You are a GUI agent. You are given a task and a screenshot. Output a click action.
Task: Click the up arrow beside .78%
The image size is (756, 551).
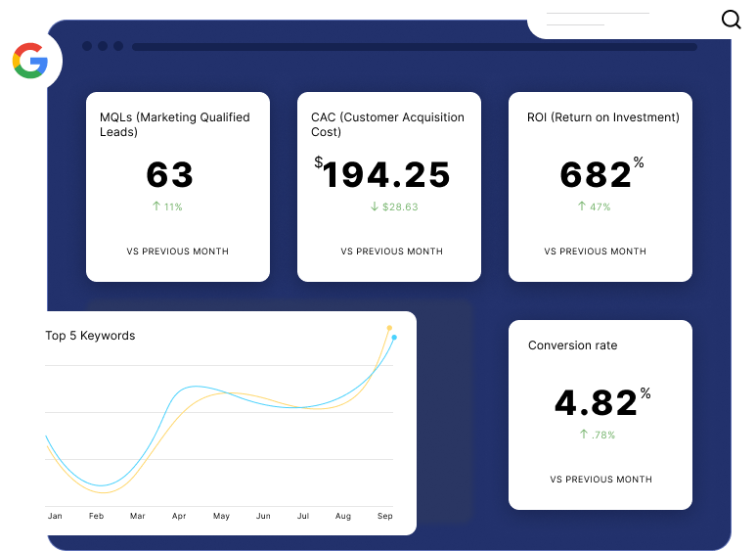click(x=584, y=435)
